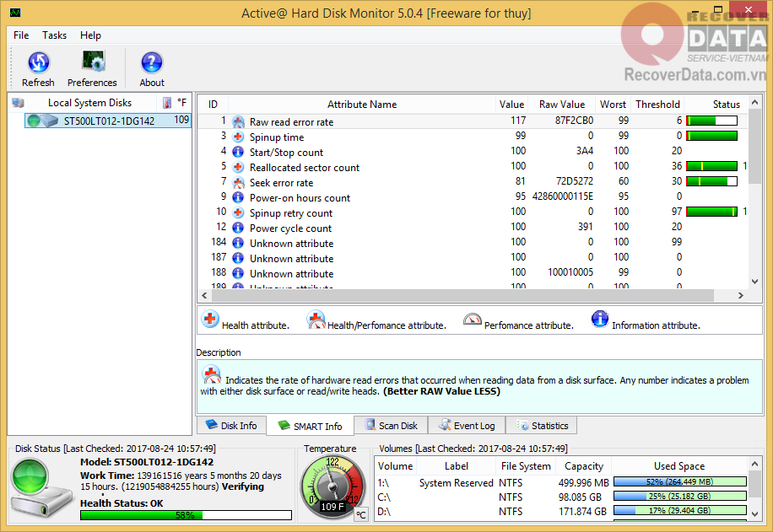Click the Active@ app icon in title bar
The image size is (773, 532).
15,13
